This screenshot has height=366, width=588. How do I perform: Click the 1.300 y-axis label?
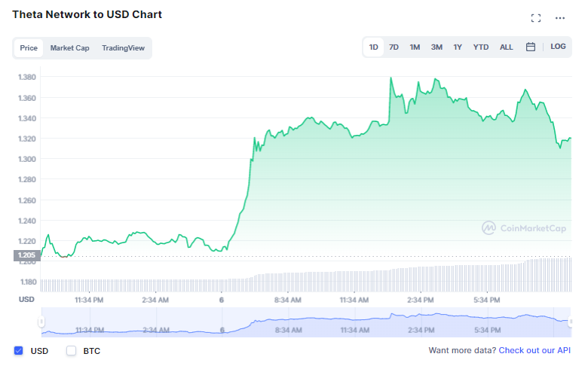27,159
